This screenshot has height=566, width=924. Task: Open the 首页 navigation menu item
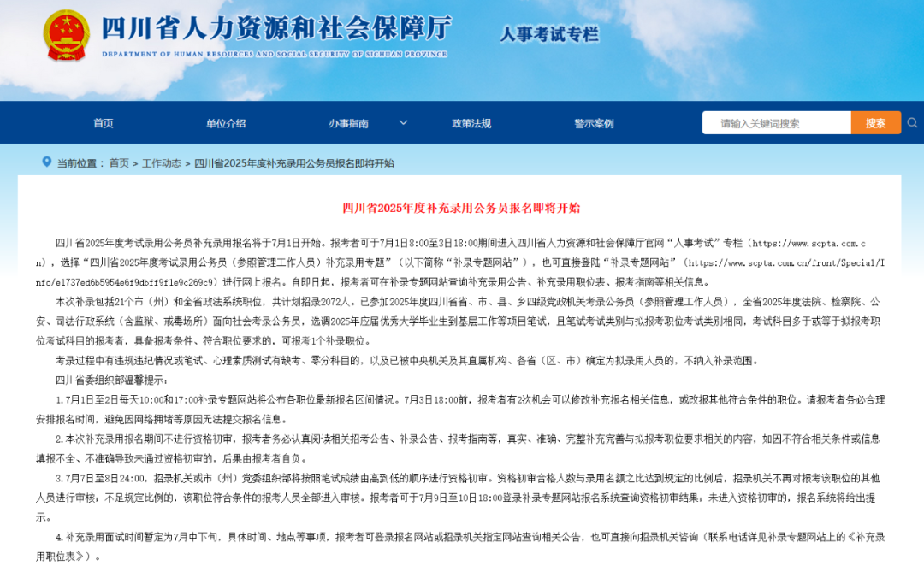104,123
